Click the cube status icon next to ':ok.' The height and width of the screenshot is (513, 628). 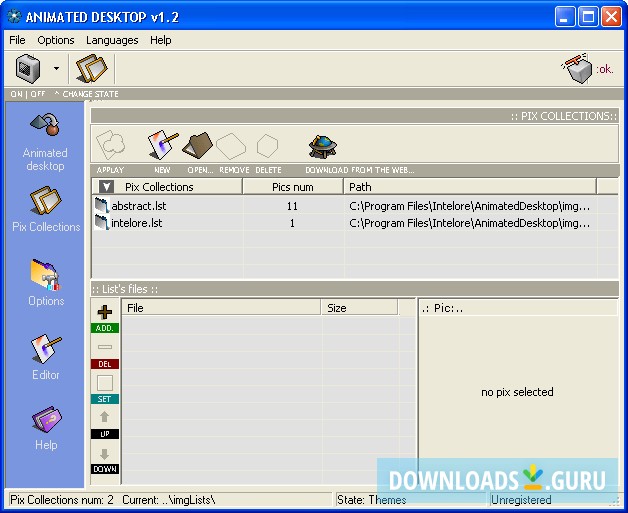(x=577, y=68)
